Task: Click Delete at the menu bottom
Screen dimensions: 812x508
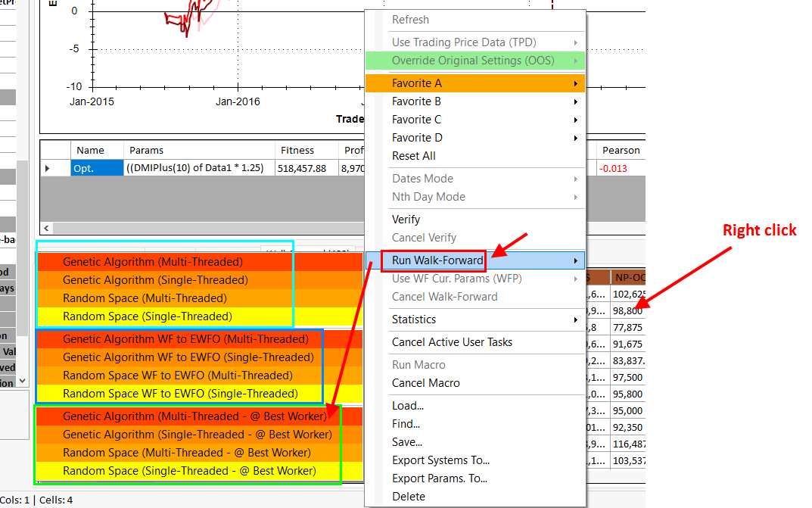Action: (408, 497)
